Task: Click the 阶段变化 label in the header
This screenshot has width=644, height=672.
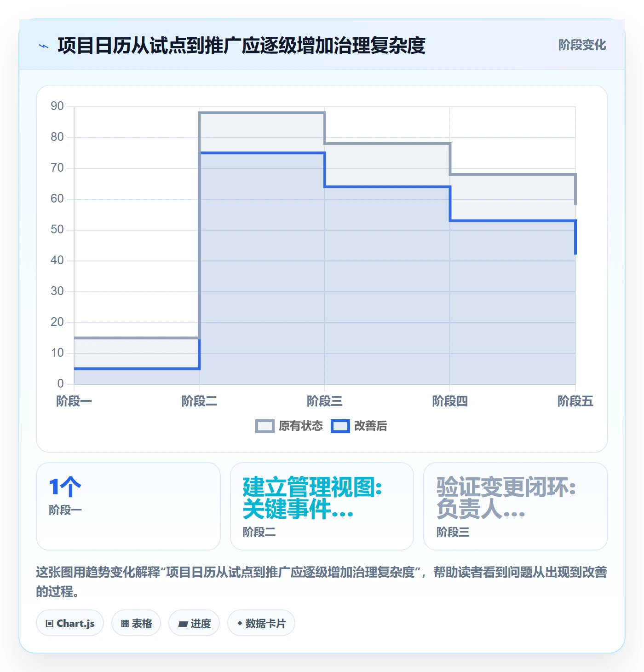Action: 582,45
